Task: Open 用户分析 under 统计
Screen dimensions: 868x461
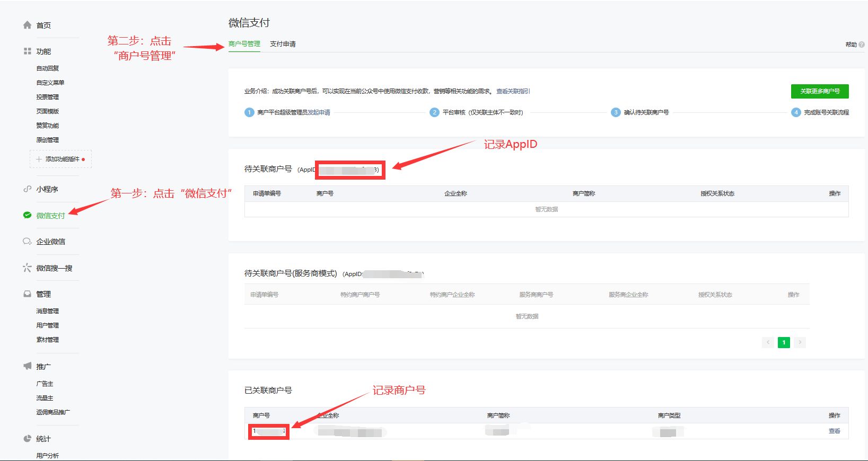Action: [48, 456]
